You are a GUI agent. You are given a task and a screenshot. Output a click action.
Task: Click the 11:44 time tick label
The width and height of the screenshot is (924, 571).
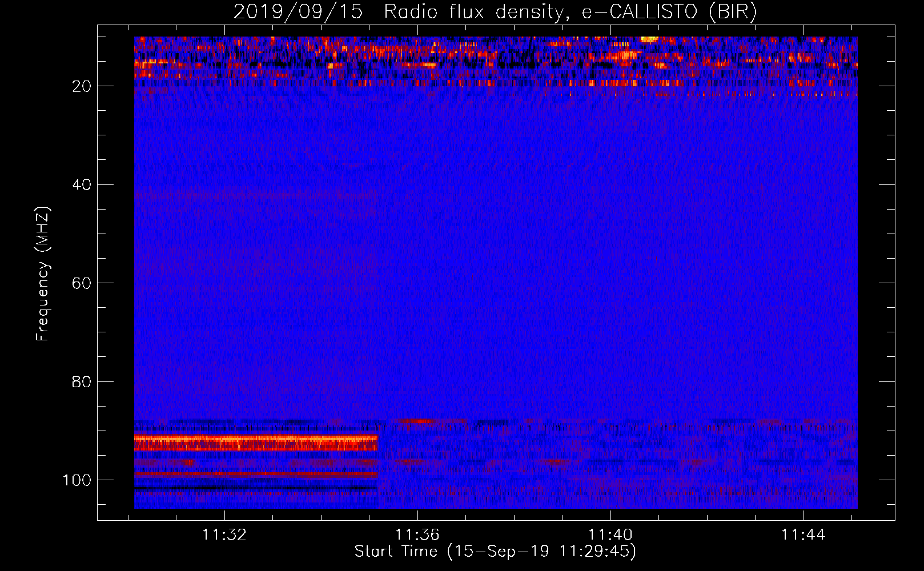804,534
